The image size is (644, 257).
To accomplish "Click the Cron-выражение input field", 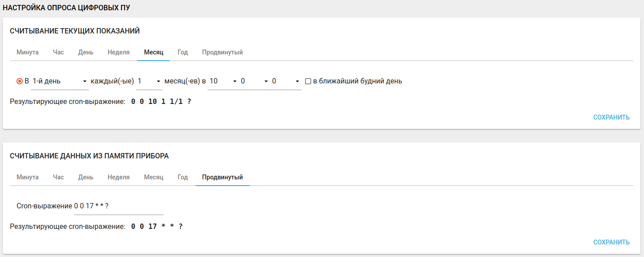I will click(118, 206).
